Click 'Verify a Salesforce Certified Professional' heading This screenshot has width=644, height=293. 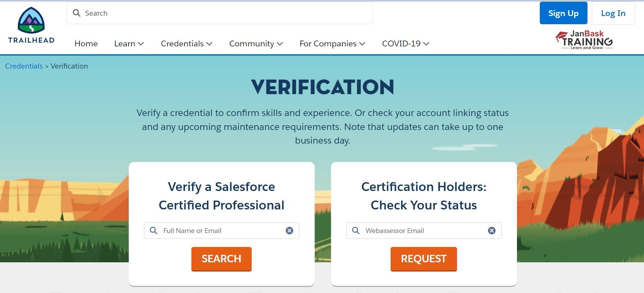[x=221, y=196]
